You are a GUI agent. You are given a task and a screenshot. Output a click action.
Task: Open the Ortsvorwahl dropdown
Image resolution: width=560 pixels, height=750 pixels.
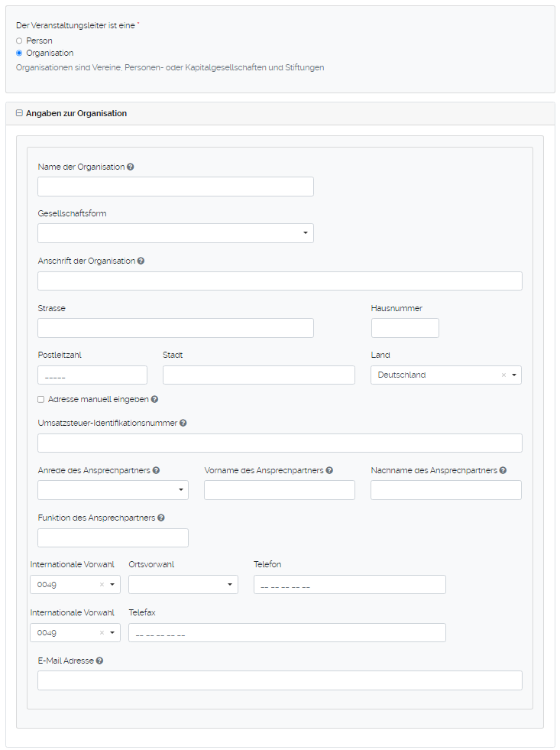[183, 585]
